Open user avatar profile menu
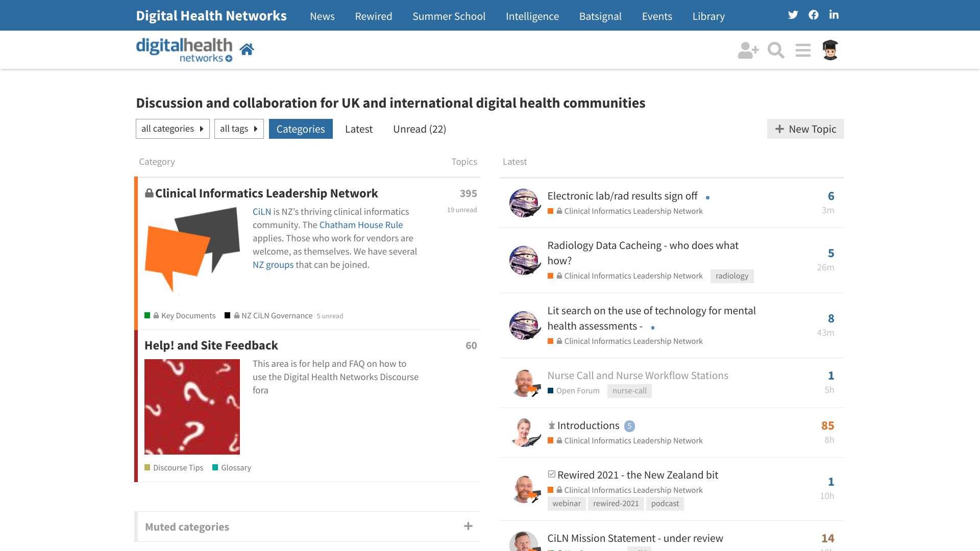Image resolution: width=980 pixels, height=551 pixels. pos(830,50)
